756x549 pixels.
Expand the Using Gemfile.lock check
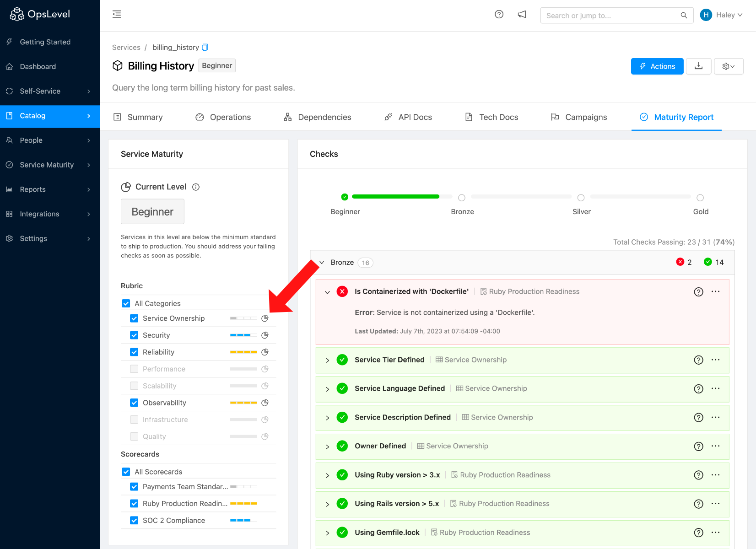pyautogui.click(x=327, y=533)
